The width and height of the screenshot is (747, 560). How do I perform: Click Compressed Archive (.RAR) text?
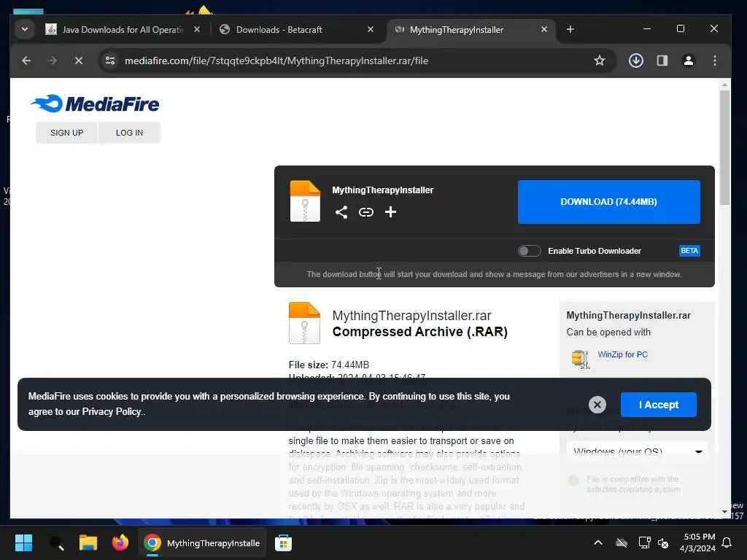coord(419,332)
